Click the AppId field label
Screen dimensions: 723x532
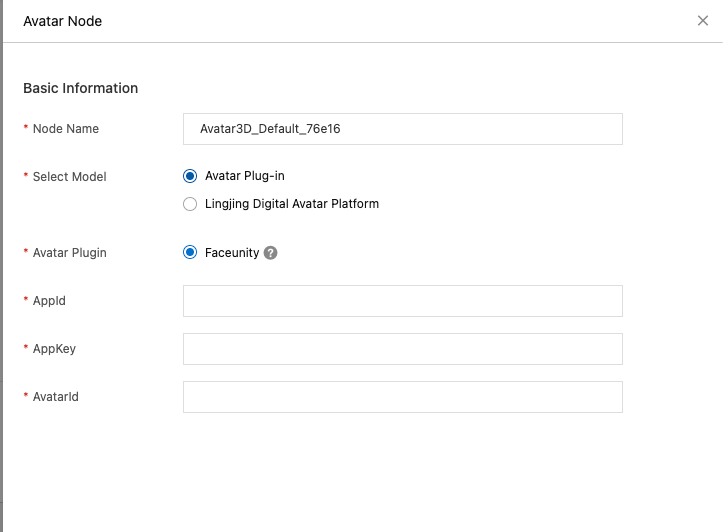click(x=49, y=301)
